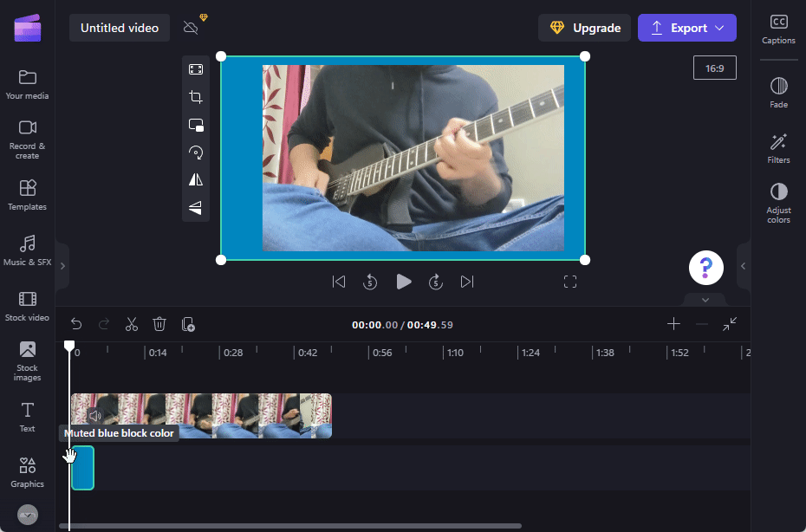This screenshot has height=532, width=806.
Task: Toggle fullscreen preview mode
Action: 570,282
